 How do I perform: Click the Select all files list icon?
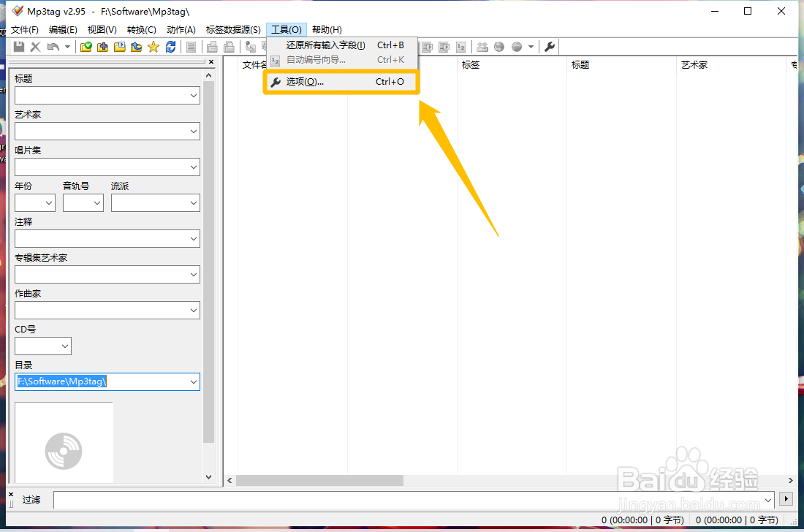point(191,47)
